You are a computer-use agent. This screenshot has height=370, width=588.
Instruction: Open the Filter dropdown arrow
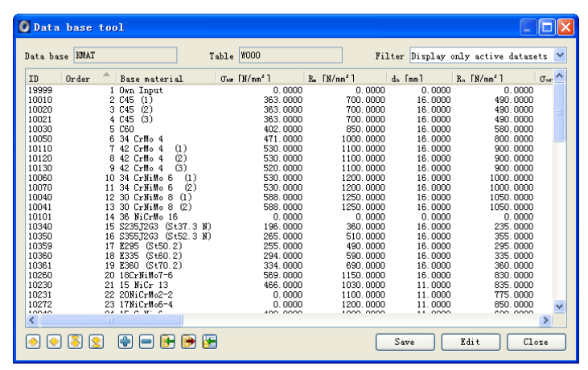(x=560, y=55)
